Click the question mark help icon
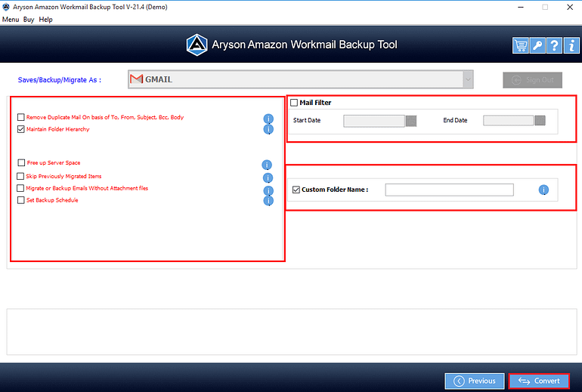 coord(553,45)
